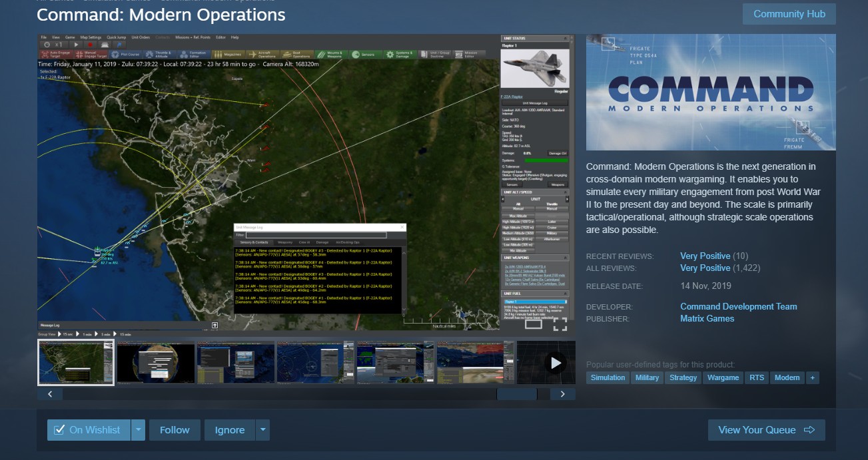The height and width of the screenshot is (460, 868).
Task: Open Aircraft Operations in game screenshot toolbar
Action: [x=262, y=54]
